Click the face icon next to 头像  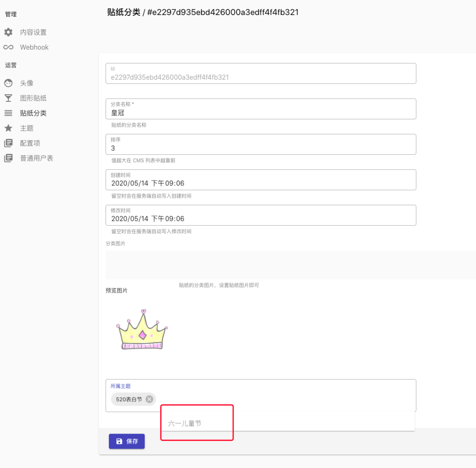click(x=8, y=83)
